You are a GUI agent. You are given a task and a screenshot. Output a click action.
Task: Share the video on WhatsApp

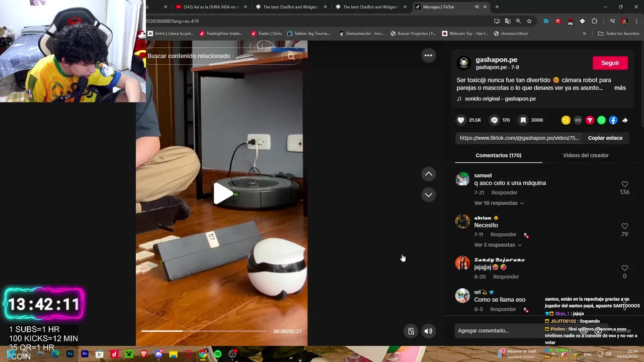601,120
